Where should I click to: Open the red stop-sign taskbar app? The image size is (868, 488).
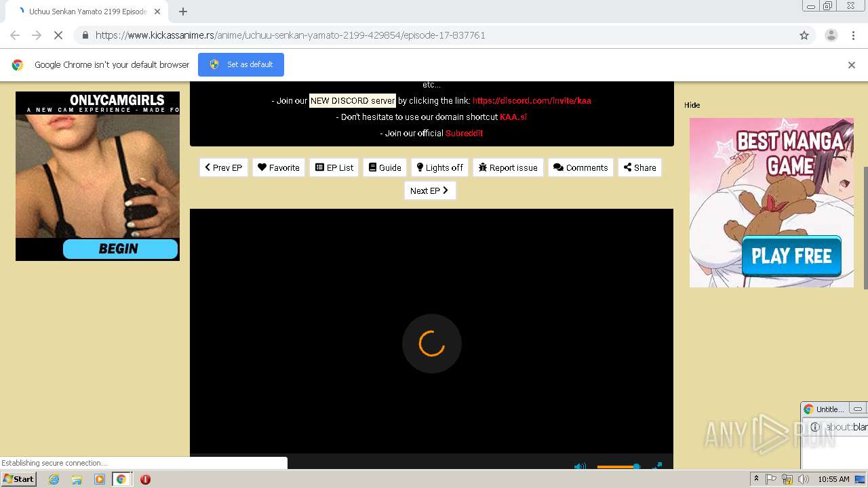coord(145,479)
